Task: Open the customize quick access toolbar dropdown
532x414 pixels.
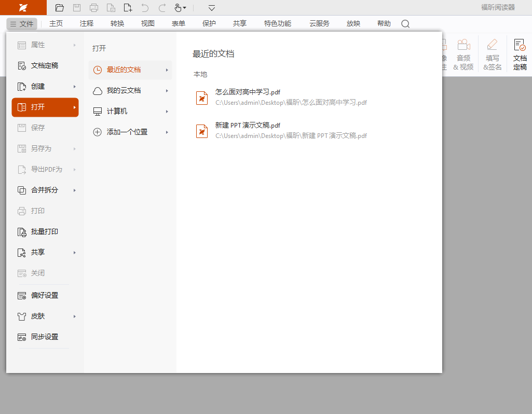Action: tap(212, 8)
